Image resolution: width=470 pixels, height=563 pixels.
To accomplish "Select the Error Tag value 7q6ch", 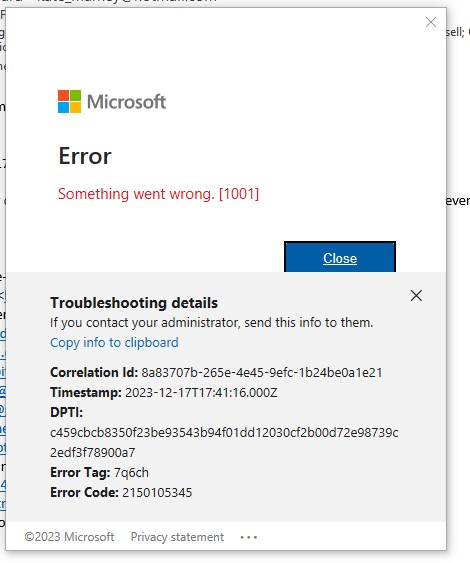I will click(131, 473).
